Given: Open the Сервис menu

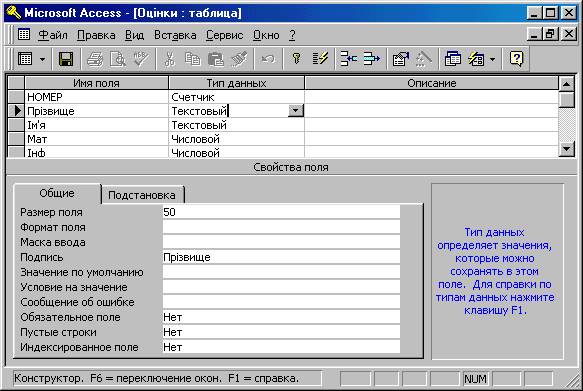Looking at the screenshot, I should click(225, 35).
